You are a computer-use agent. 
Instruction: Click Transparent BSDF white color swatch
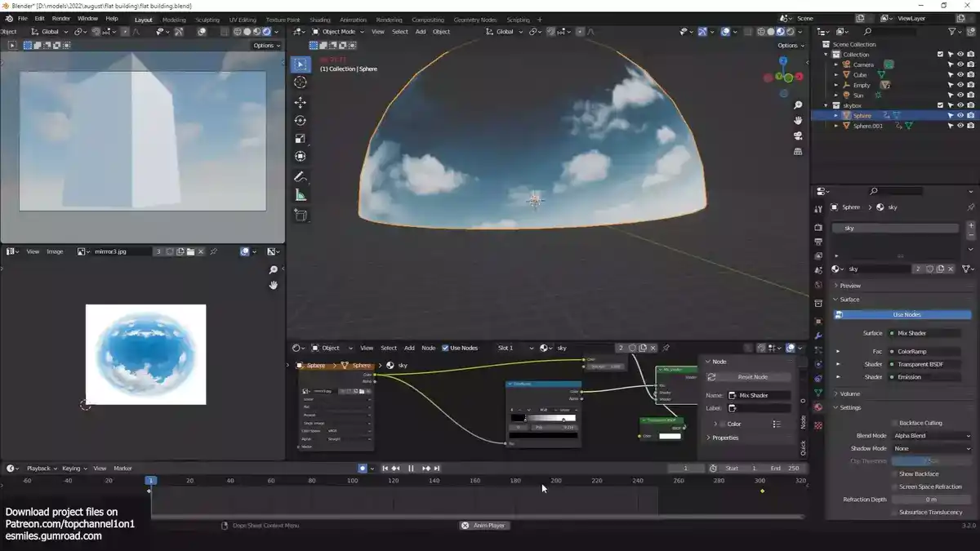pos(670,436)
